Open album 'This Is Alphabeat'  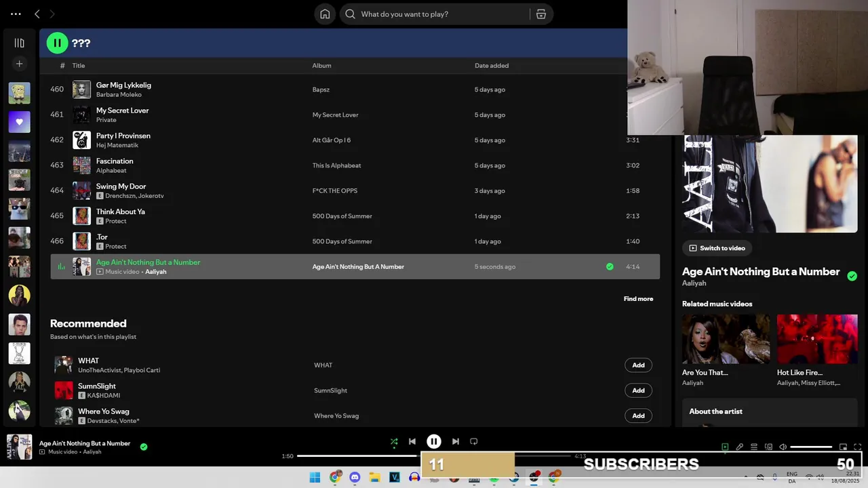(x=336, y=165)
